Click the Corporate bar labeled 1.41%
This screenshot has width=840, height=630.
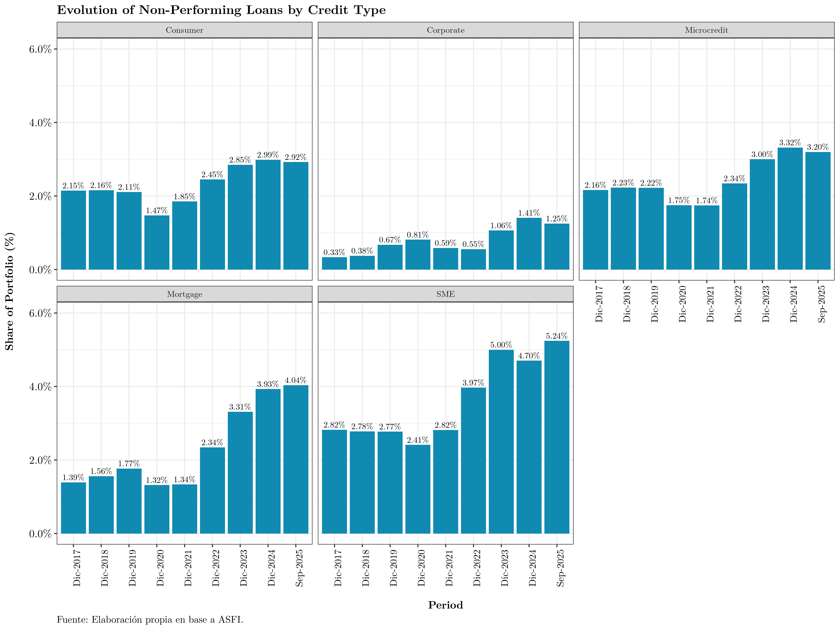click(x=529, y=243)
